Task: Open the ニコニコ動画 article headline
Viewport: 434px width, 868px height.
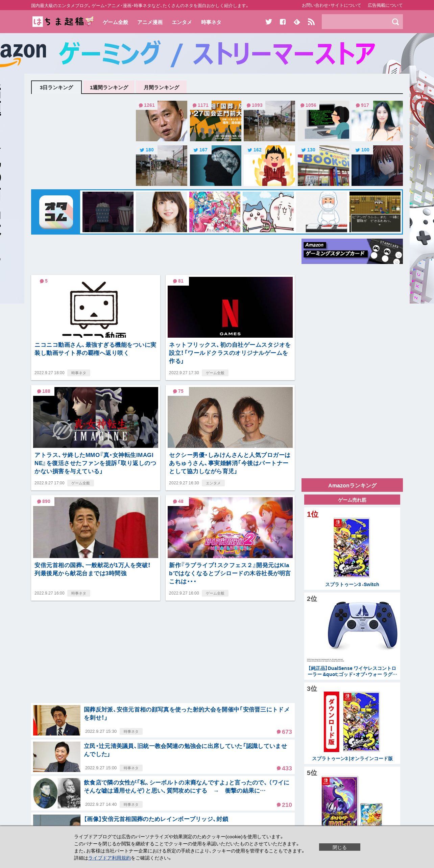Action: (x=95, y=349)
